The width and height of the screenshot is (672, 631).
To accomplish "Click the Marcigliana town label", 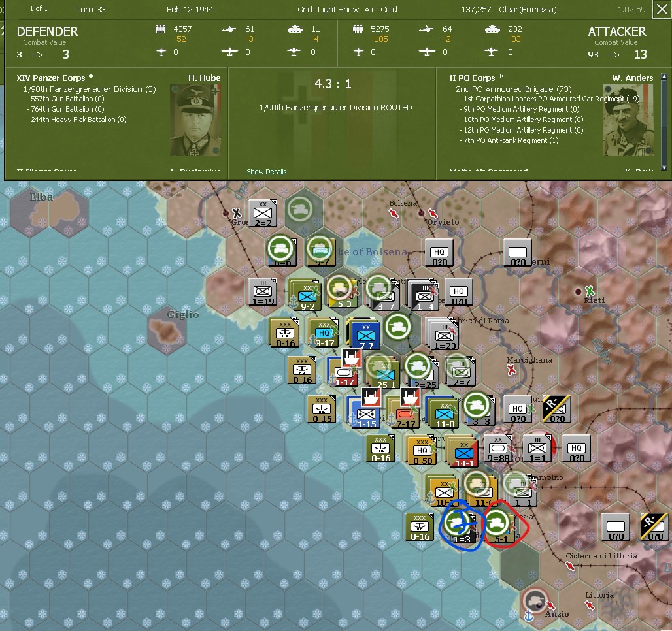I will [529, 360].
